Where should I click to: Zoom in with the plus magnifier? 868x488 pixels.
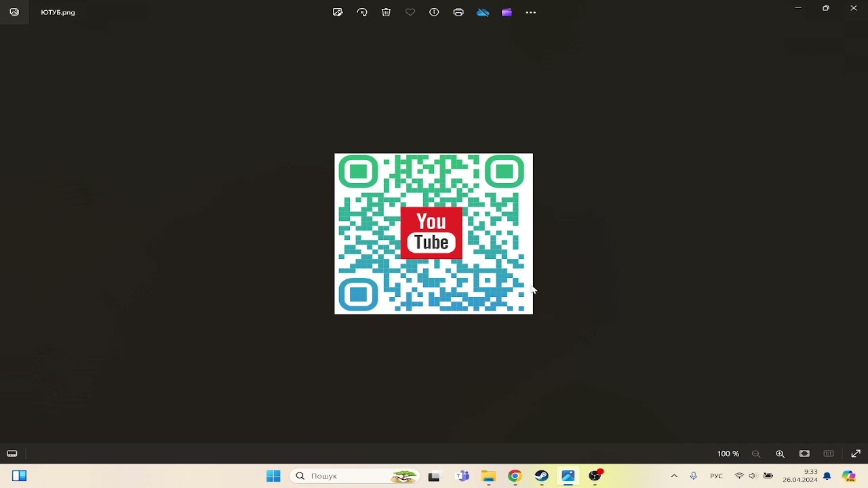coord(780,453)
